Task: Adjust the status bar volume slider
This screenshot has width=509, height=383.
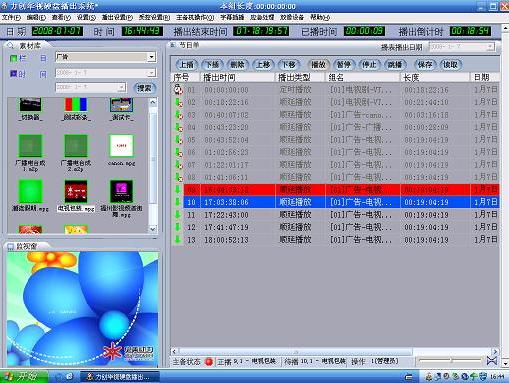Action: tap(450, 360)
